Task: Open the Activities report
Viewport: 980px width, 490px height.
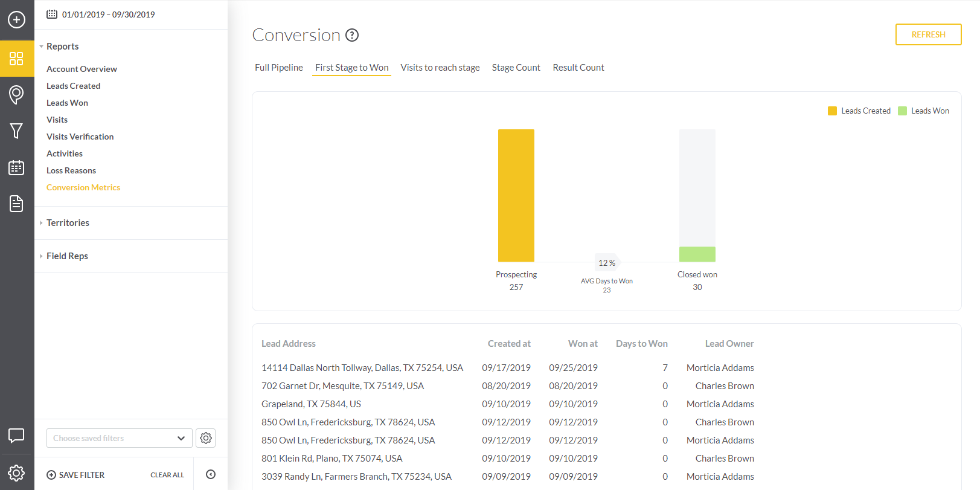Action: tap(65, 153)
